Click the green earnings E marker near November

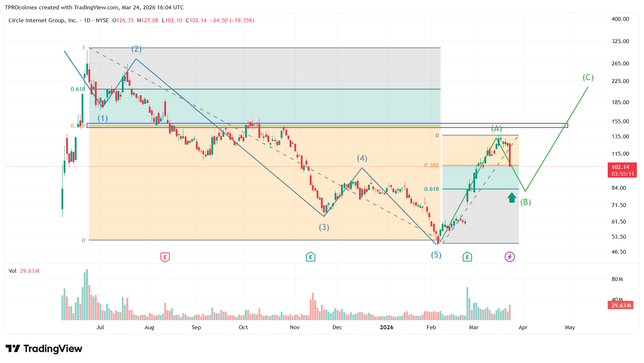tap(310, 257)
